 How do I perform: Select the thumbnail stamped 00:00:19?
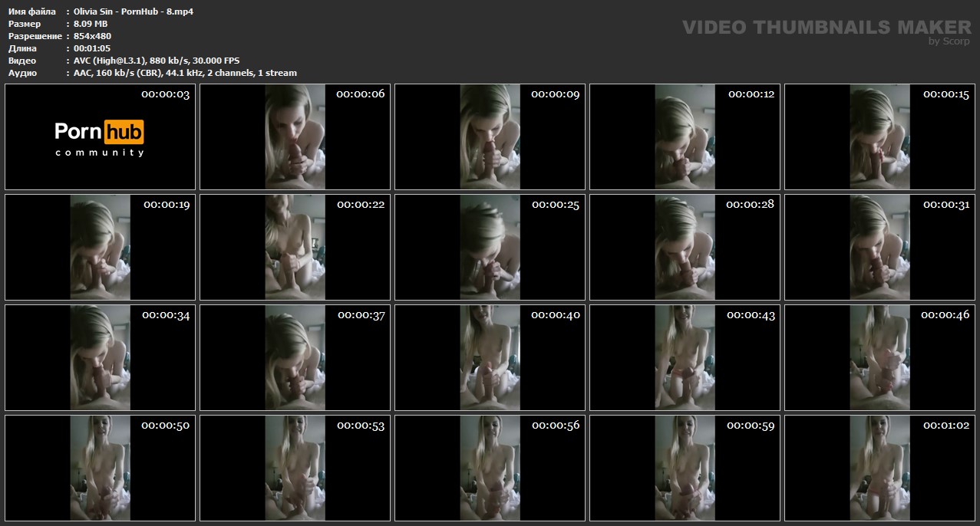tap(100, 247)
